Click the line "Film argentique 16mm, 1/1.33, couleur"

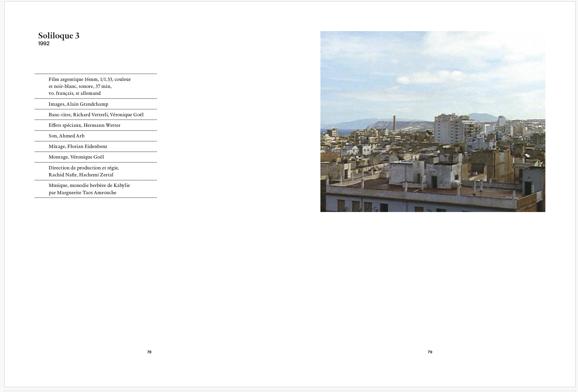[x=90, y=79]
